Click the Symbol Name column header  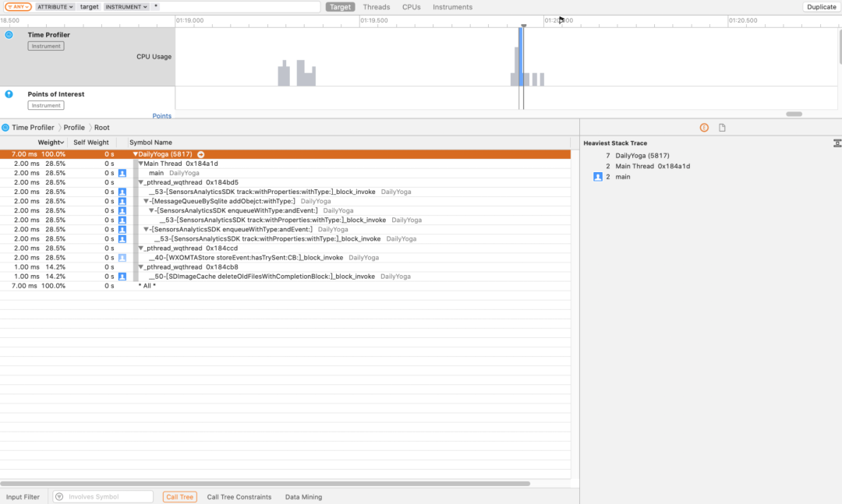coord(151,143)
